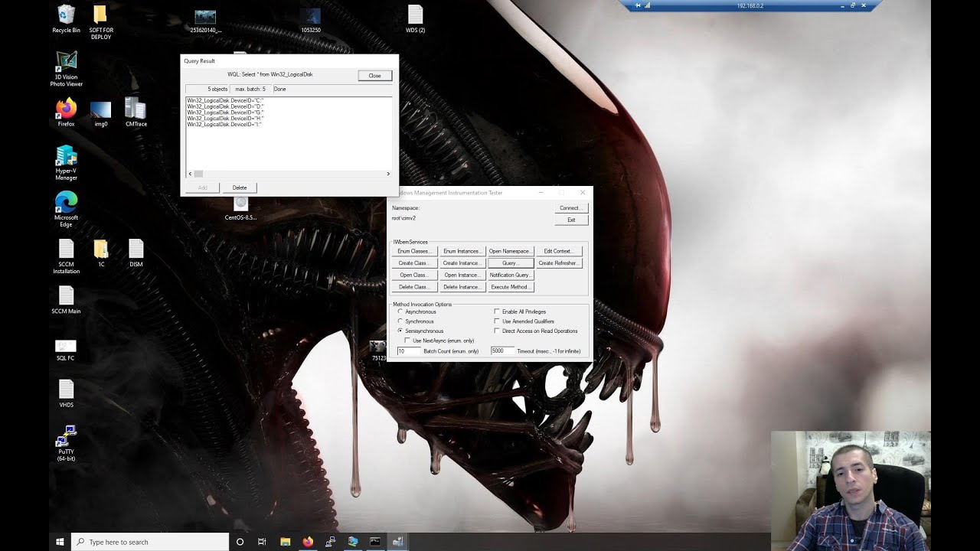Open Task View on the taskbar

click(x=262, y=542)
